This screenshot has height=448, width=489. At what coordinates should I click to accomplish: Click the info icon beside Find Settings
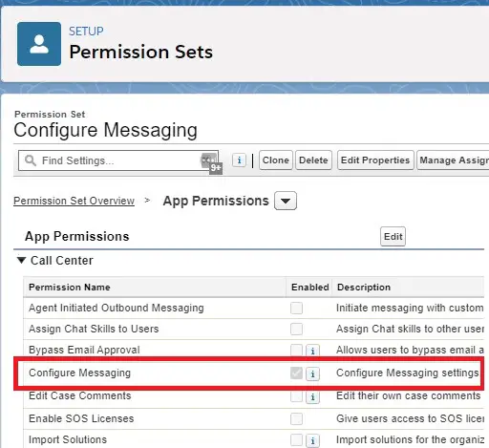239,160
